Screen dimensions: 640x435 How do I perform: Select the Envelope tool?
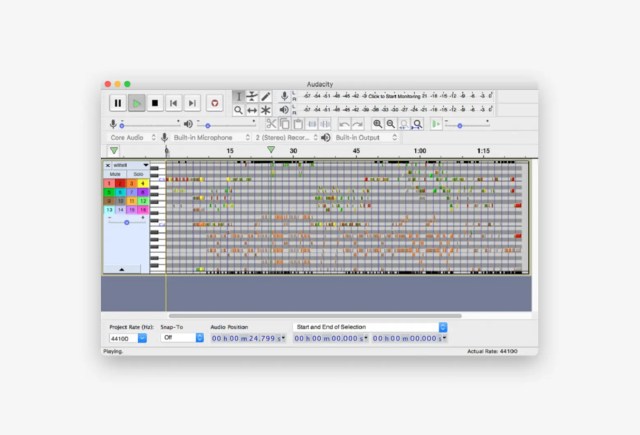pyautogui.click(x=252, y=97)
